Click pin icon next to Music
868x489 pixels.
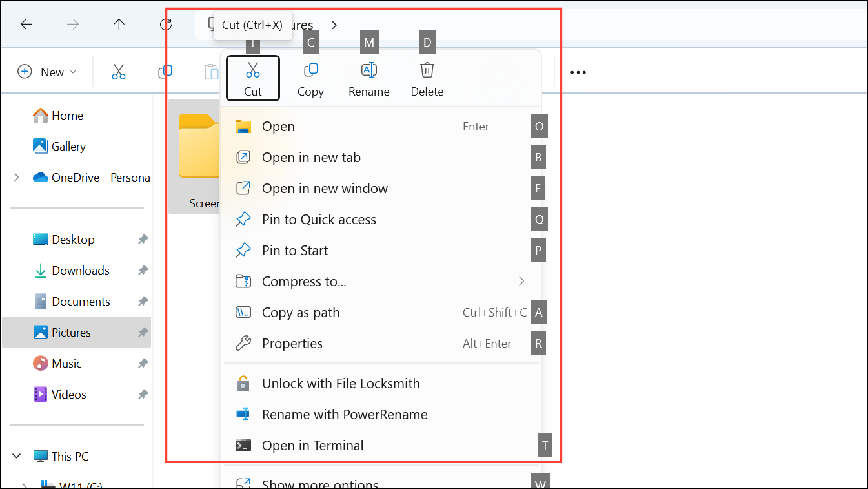coord(143,364)
